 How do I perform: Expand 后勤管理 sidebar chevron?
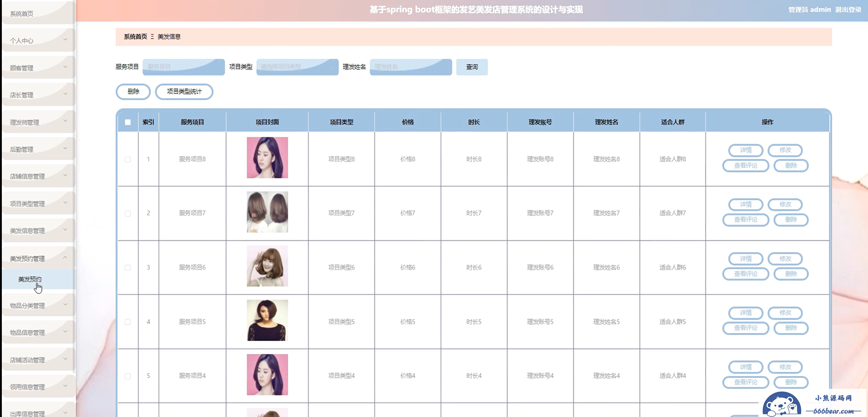point(65,148)
